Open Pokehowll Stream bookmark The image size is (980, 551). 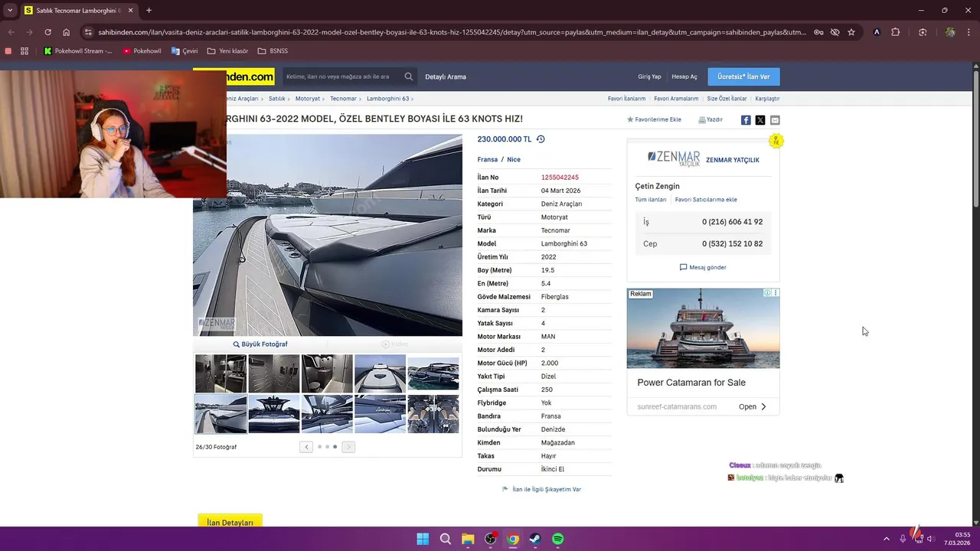77,51
